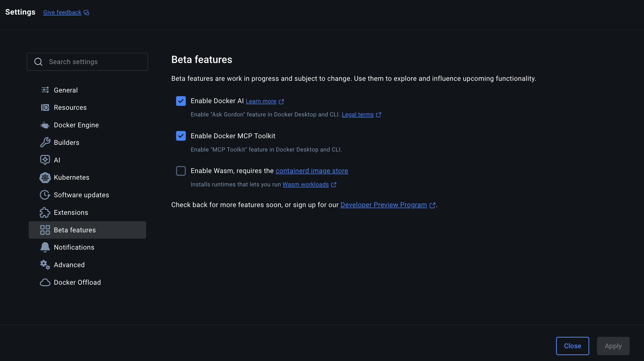Click the feedback chat bubble icon
The width and height of the screenshot is (644, 361).
[86, 12]
